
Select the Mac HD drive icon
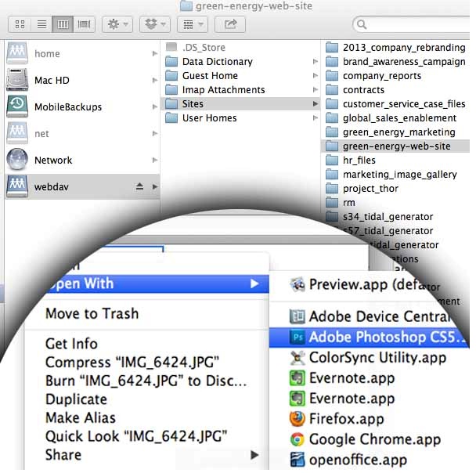tap(17, 80)
